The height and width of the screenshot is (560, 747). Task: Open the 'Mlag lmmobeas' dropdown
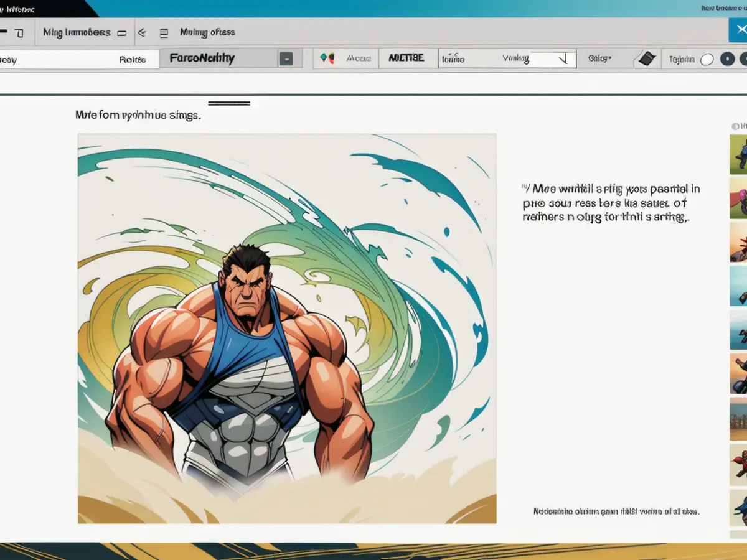pos(77,33)
